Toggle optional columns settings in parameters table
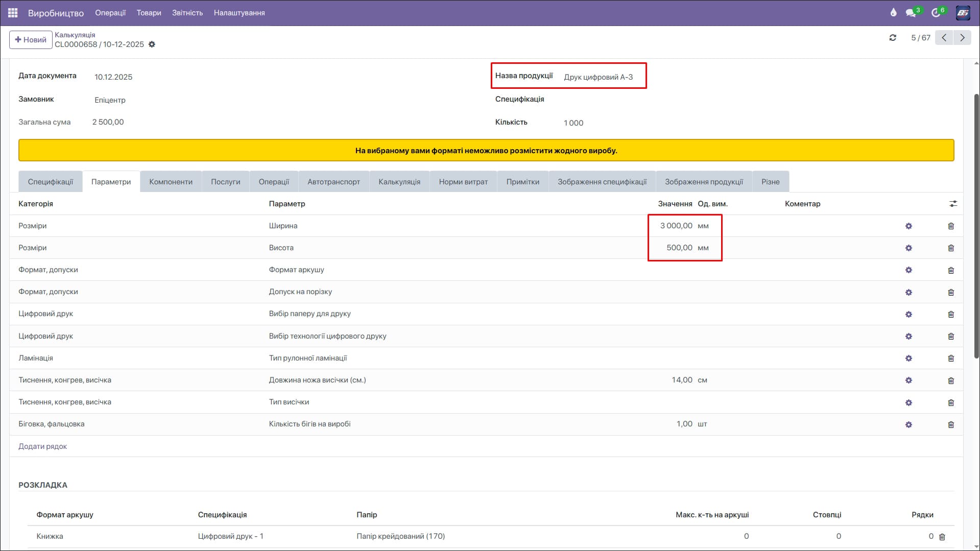 (x=953, y=204)
